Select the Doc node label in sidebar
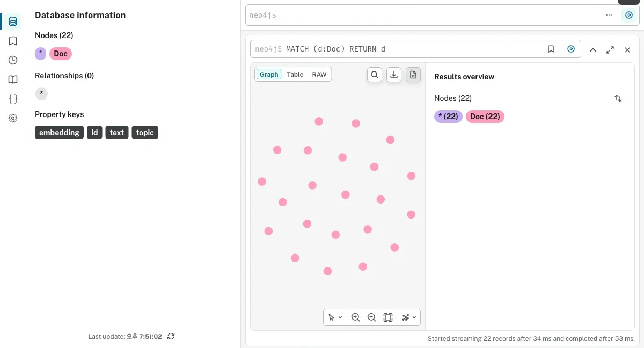The width and height of the screenshot is (644, 348). tap(61, 54)
